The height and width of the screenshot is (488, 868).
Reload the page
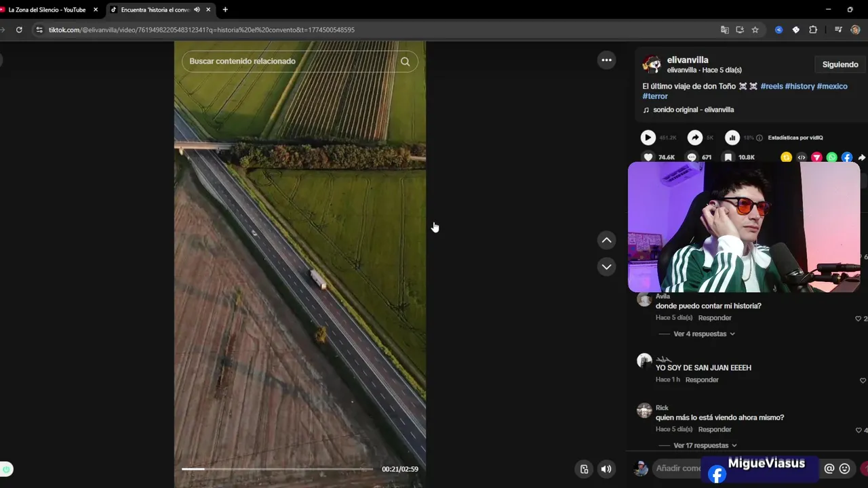[19, 30]
